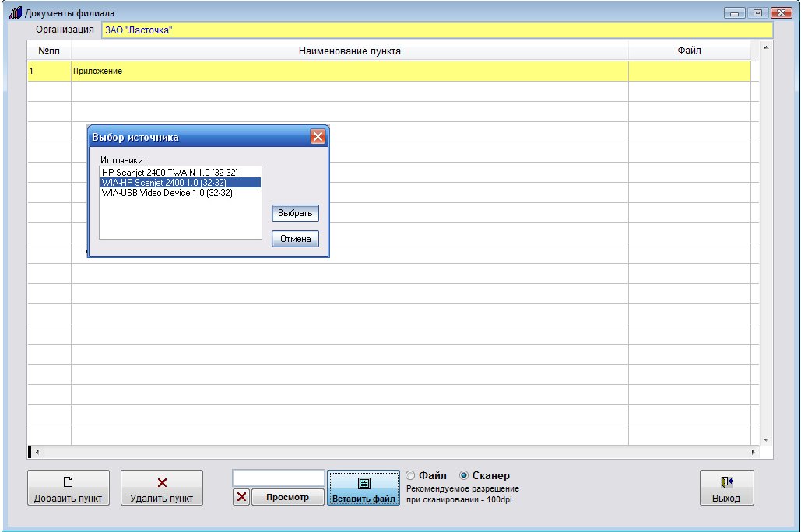Screen dimensions: 801x532
Task: Select WIA-USB Video Device source
Action: pos(181,193)
